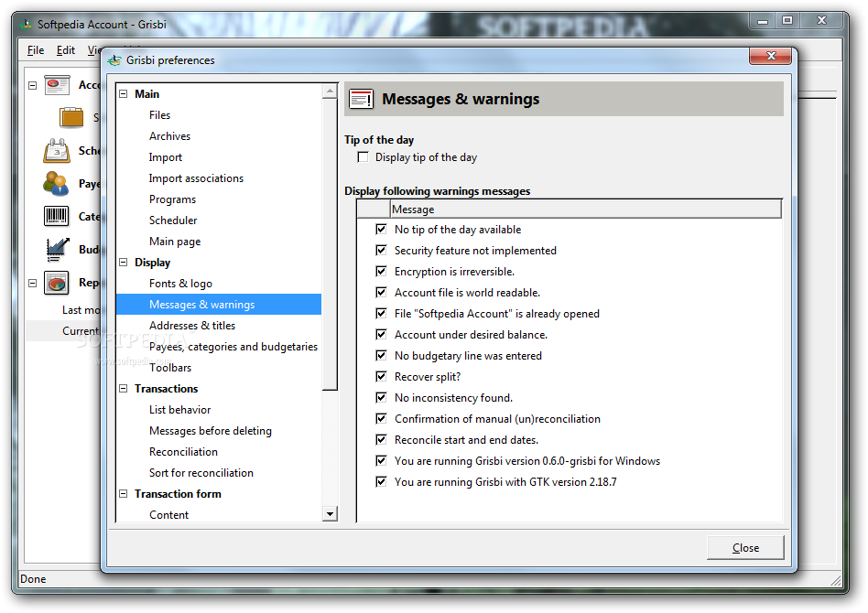Uncheck Recover split? message

click(x=381, y=376)
